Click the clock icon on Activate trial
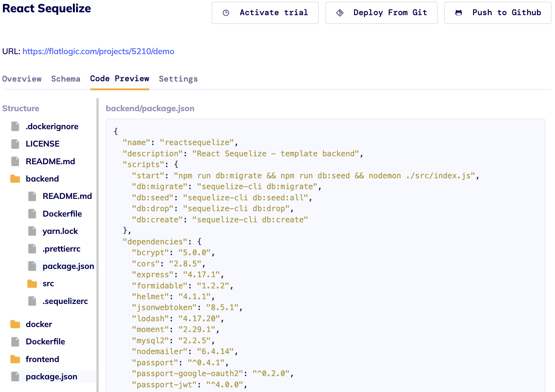This screenshot has height=392, width=555. tap(226, 13)
